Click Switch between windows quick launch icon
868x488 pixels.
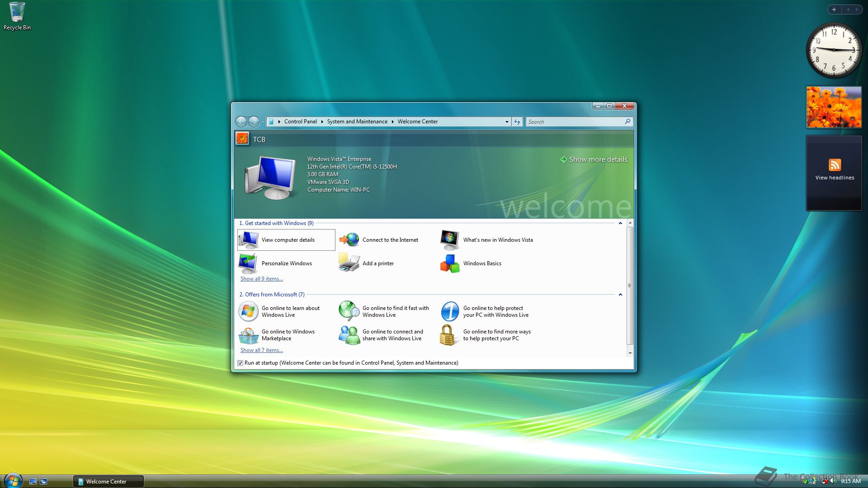click(43, 482)
